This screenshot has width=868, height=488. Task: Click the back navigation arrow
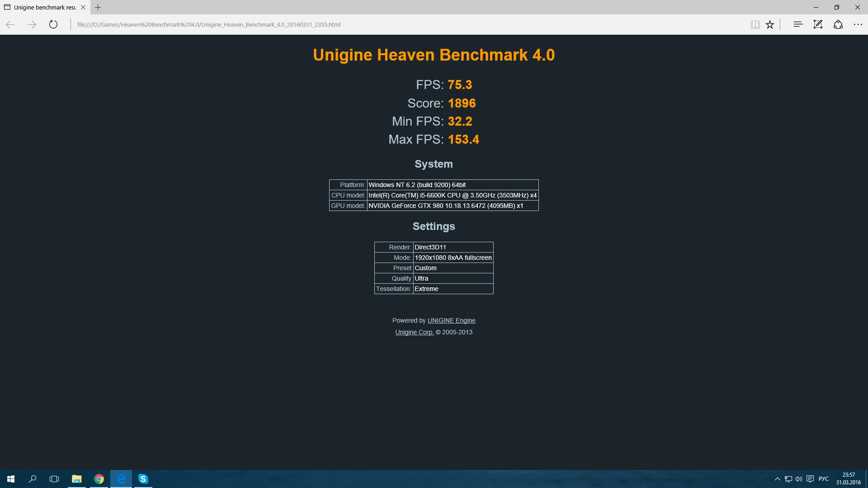click(10, 24)
